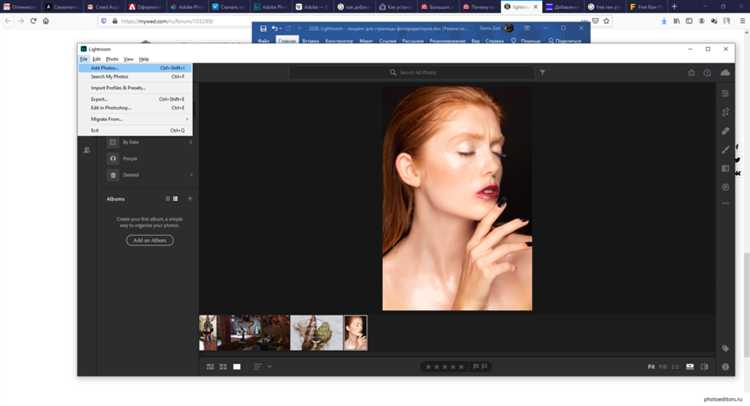Select the Crop and Rotate tool
Viewport: 750px width, 406px height.
[x=725, y=112]
